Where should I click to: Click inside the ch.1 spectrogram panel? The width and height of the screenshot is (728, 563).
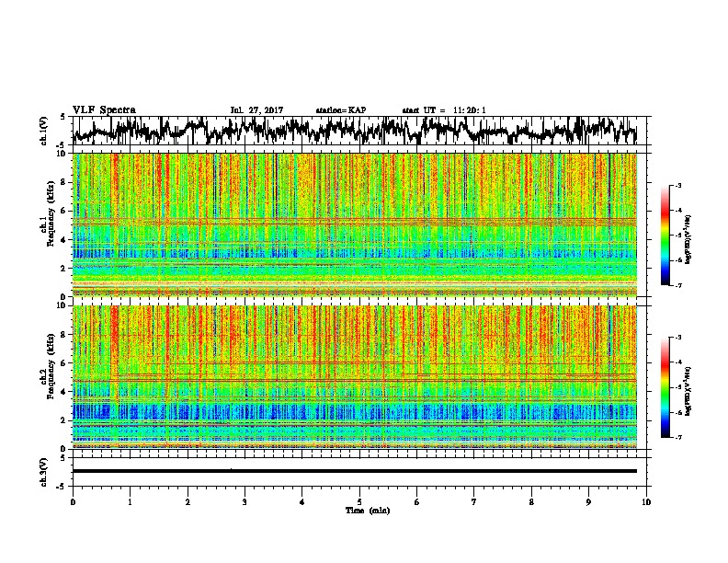(x=355, y=224)
